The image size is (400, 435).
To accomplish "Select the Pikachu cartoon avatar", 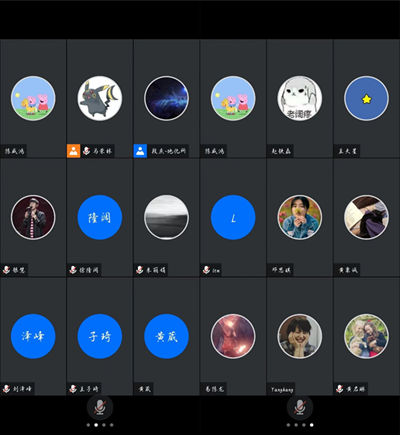I will tap(100, 98).
